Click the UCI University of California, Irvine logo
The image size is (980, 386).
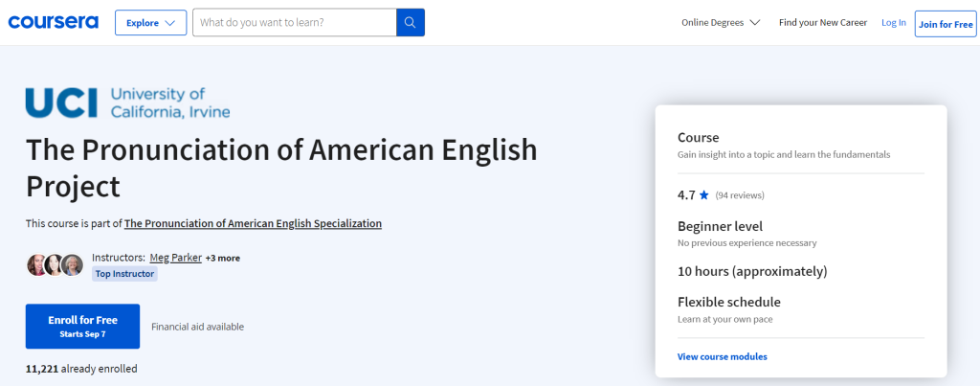[127, 103]
